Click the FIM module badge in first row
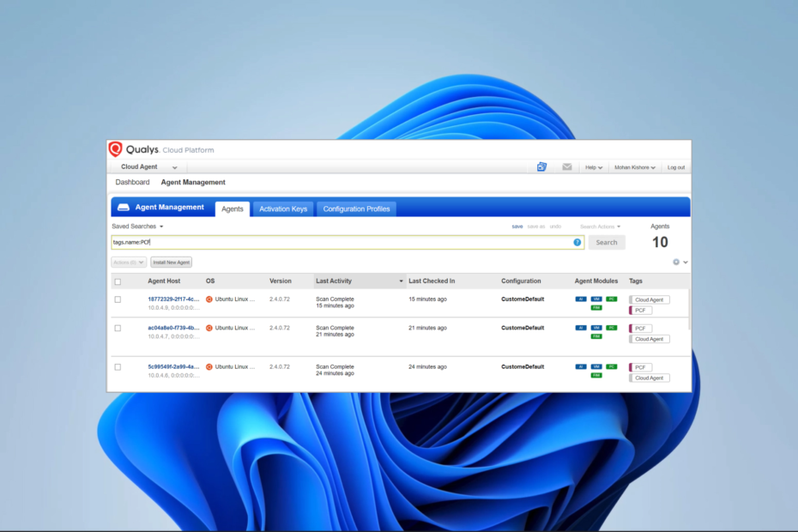 tap(596, 308)
